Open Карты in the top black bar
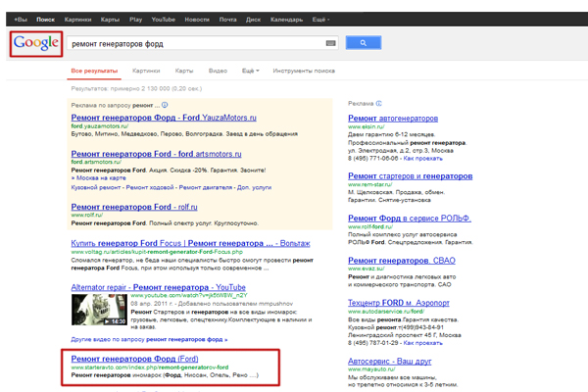This screenshot has height=392, width=588. [x=110, y=20]
